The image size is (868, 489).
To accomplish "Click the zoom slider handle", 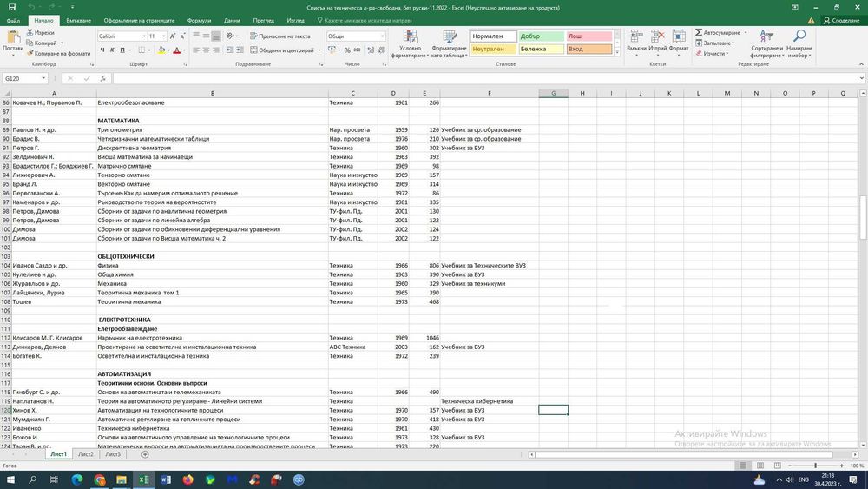I will (815, 466).
